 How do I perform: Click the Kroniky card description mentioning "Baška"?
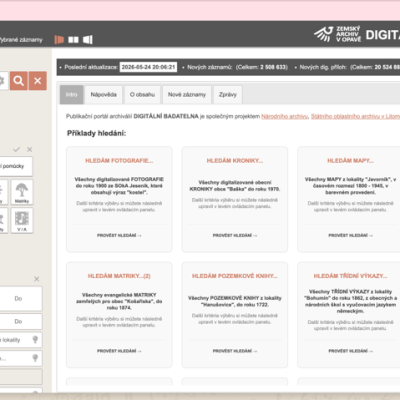(x=235, y=186)
